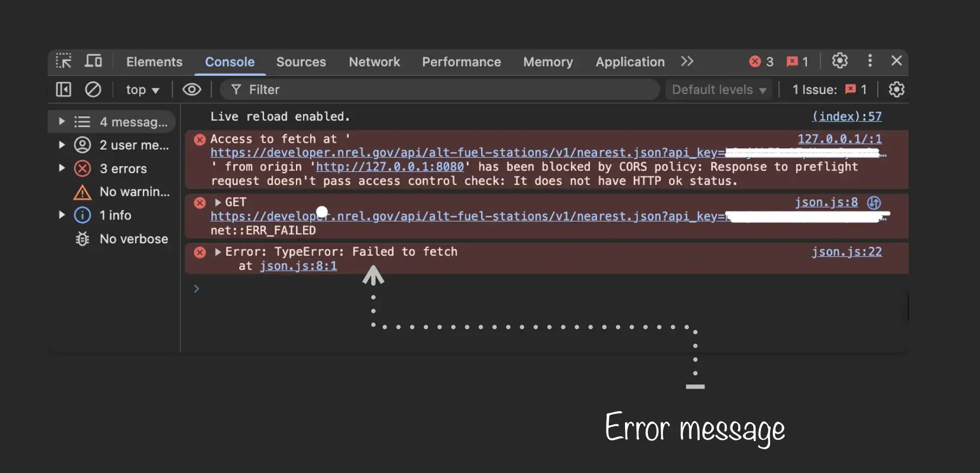Open the three-dot customize DevTools menu
This screenshot has height=473, width=980.
coord(870,61)
